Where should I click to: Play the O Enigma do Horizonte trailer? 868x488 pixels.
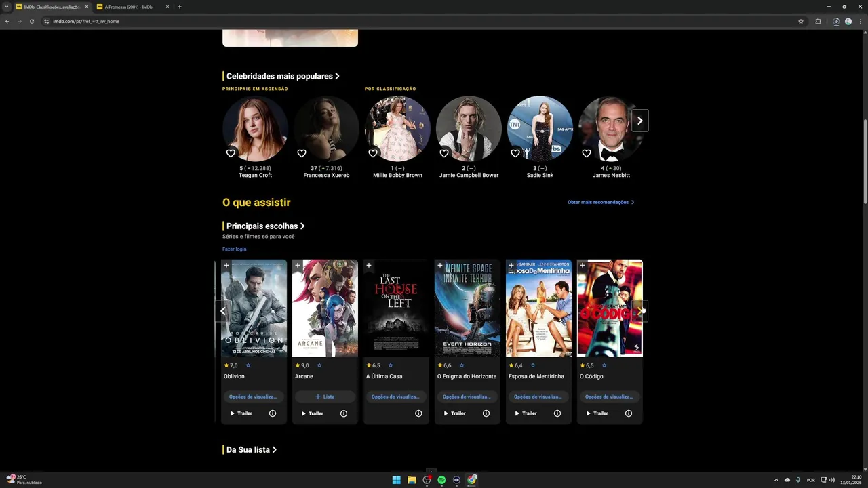click(x=455, y=413)
